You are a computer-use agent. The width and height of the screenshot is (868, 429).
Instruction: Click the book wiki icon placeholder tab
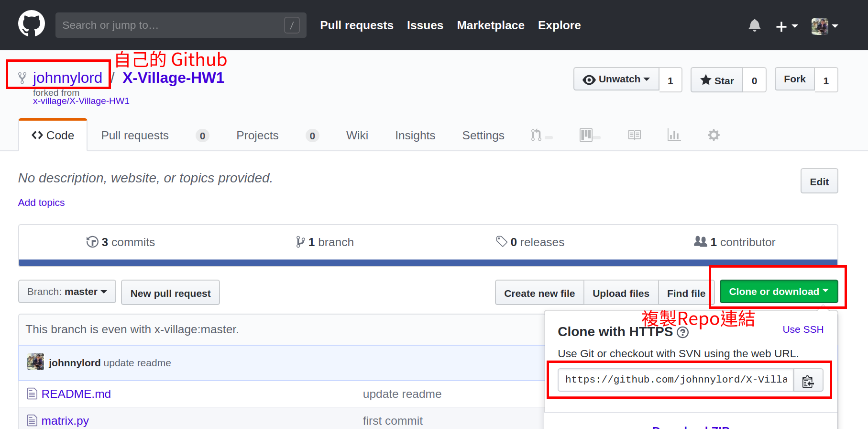[635, 135]
